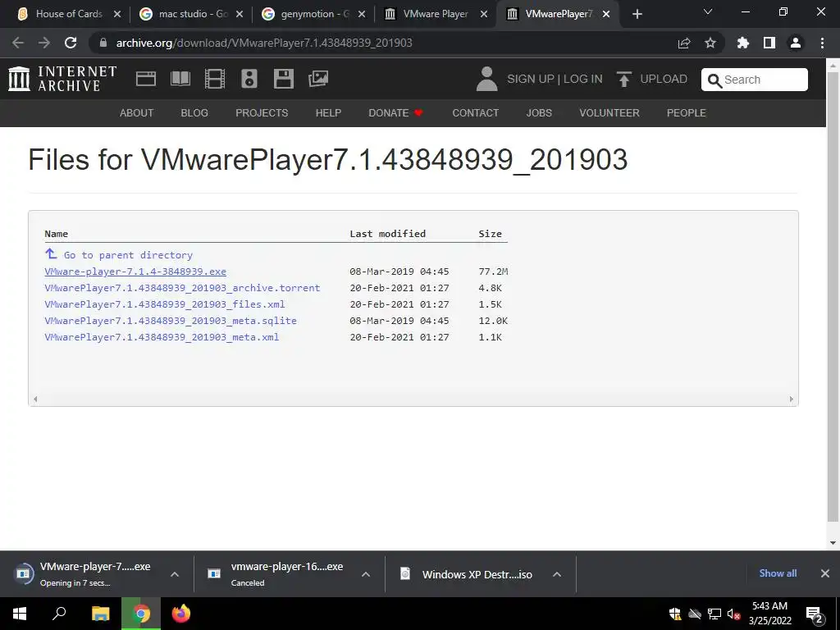
Task: Close the downloads bar
Action: 825,573
